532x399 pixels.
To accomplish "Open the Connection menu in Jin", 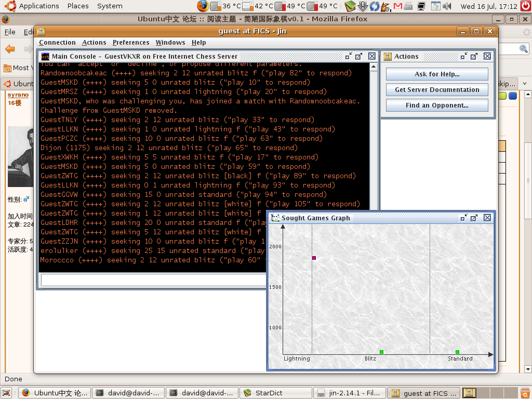I will click(57, 43).
